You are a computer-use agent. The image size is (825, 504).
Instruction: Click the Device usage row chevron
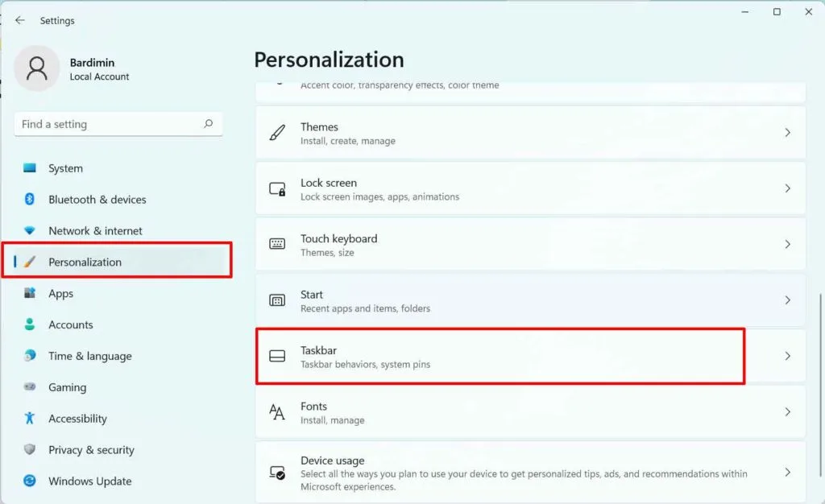point(788,473)
